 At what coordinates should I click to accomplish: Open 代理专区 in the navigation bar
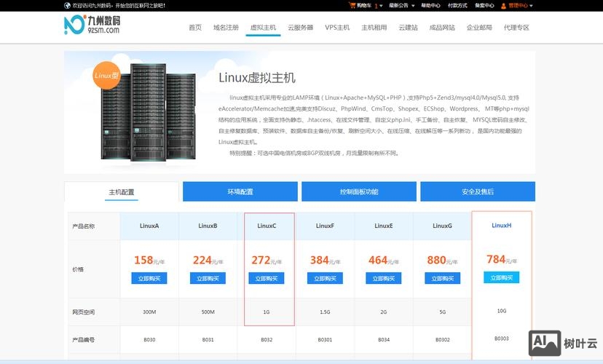point(516,27)
